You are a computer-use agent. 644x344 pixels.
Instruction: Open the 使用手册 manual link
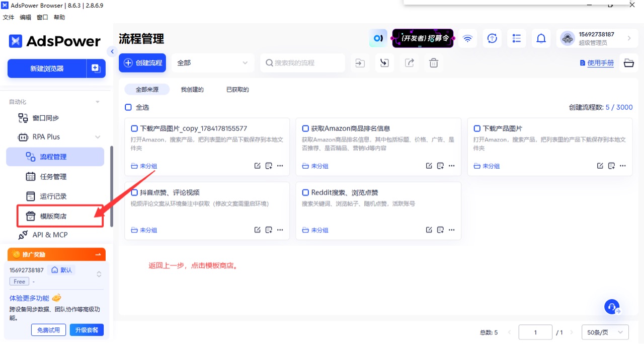coord(597,63)
